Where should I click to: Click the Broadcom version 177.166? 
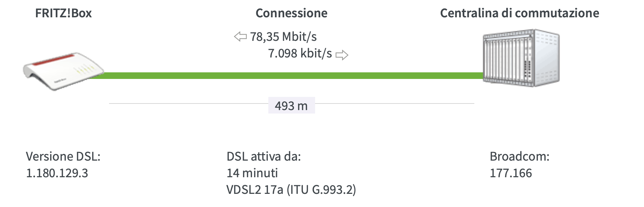pos(511,173)
